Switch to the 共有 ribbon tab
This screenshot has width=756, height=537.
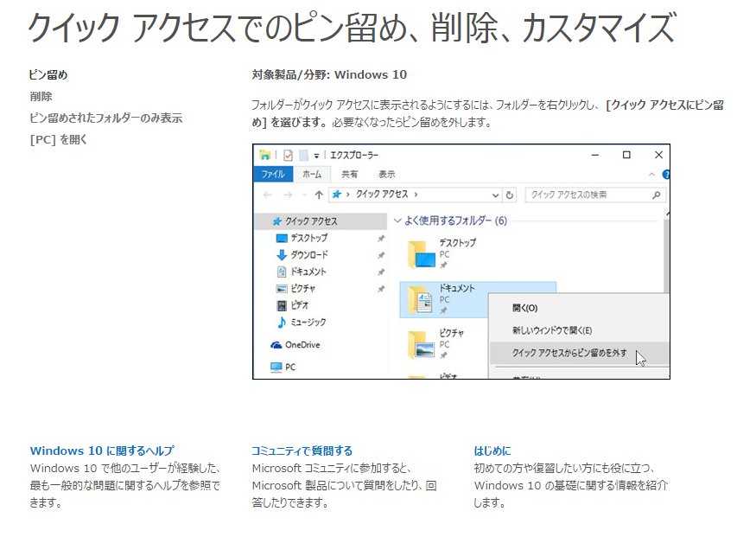(350, 174)
